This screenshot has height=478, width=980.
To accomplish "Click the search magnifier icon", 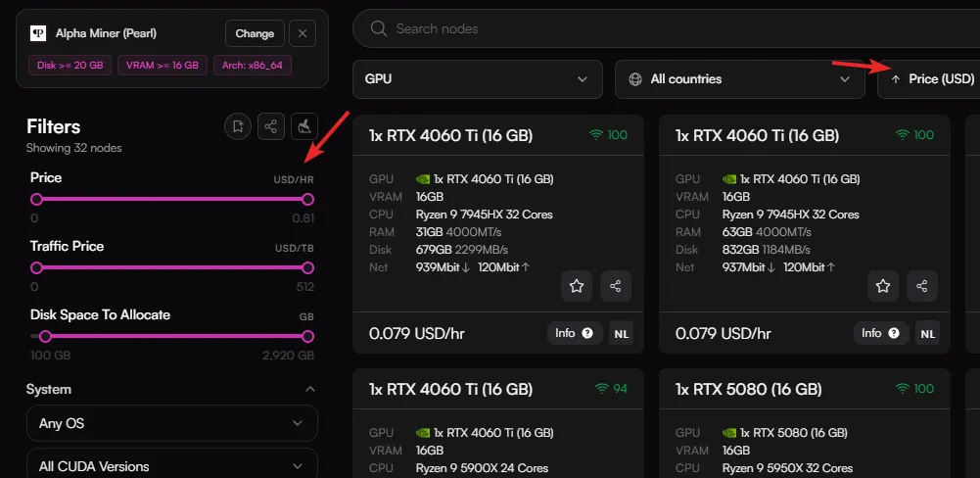I will tap(378, 28).
